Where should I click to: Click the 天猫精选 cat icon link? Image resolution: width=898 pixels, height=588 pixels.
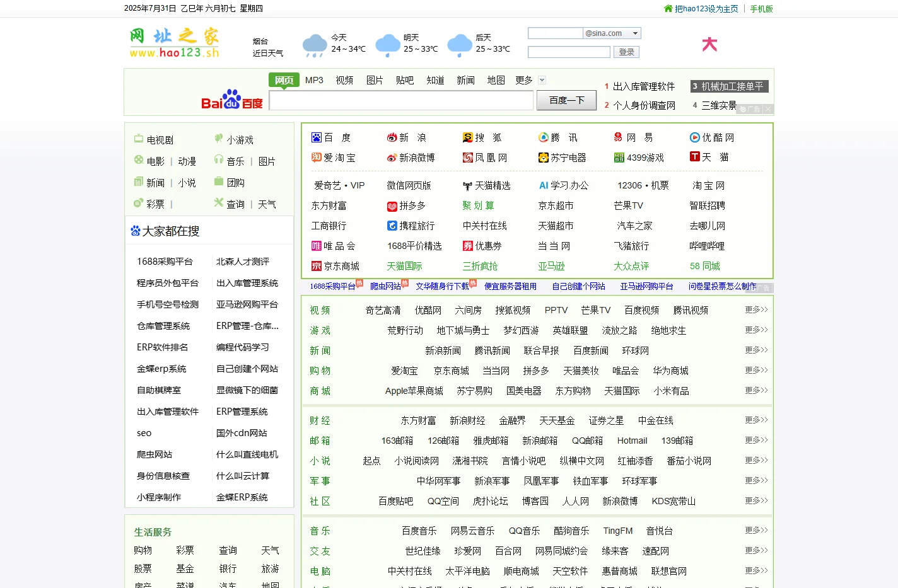click(468, 186)
